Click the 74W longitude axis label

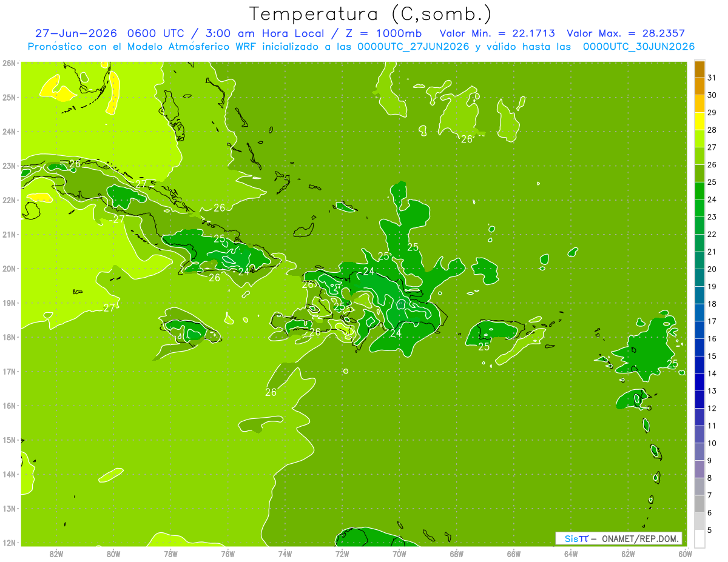pyautogui.click(x=285, y=554)
